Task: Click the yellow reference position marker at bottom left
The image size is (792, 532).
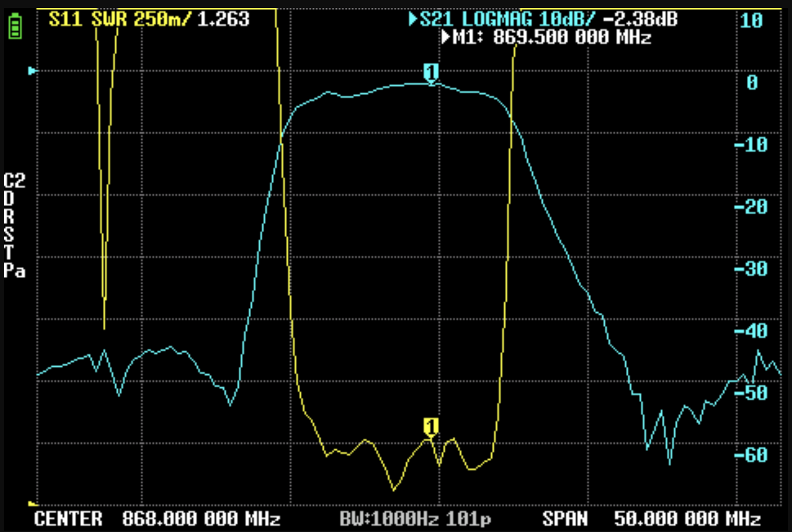Action: click(32, 504)
